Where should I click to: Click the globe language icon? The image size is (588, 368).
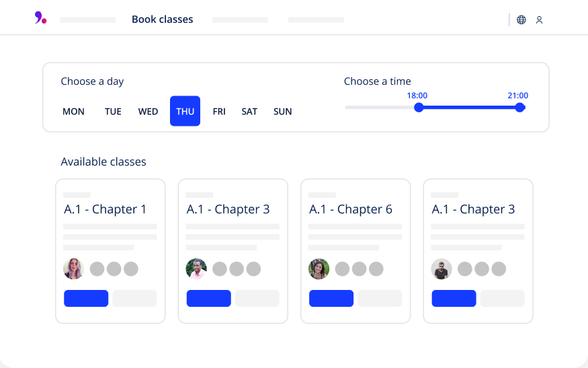coord(521,20)
